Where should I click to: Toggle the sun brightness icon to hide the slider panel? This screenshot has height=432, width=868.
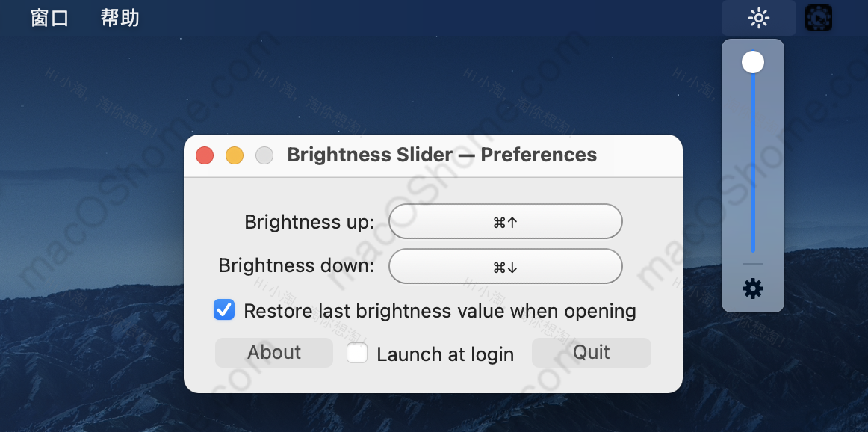[758, 17]
